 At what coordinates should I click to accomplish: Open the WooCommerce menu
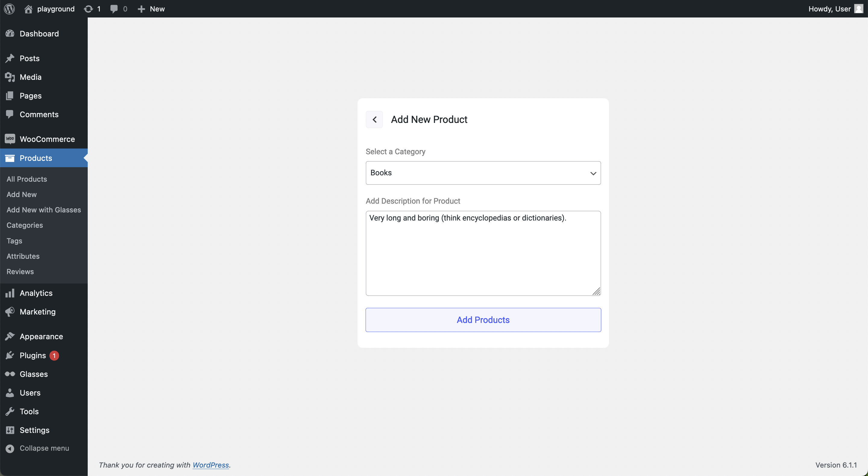tap(47, 139)
